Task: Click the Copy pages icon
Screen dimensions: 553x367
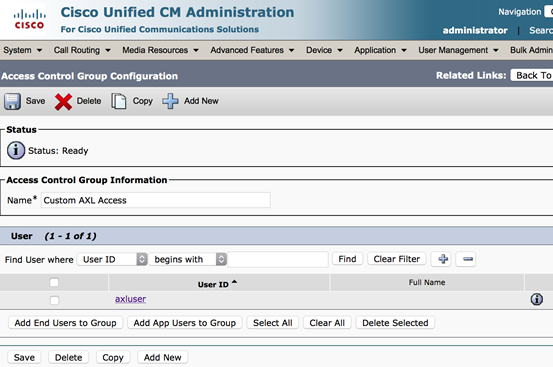Action: 118,101
